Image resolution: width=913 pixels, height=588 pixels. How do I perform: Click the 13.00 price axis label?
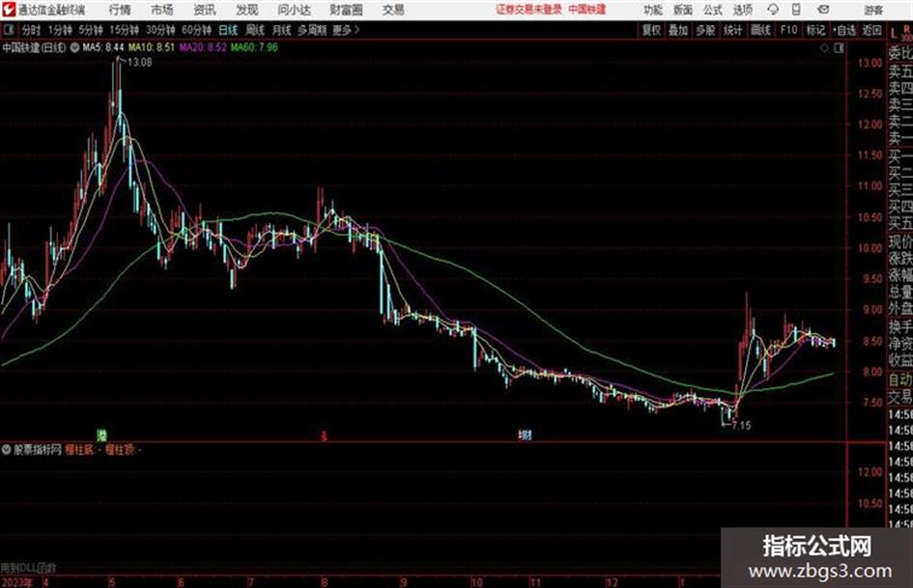(x=870, y=63)
